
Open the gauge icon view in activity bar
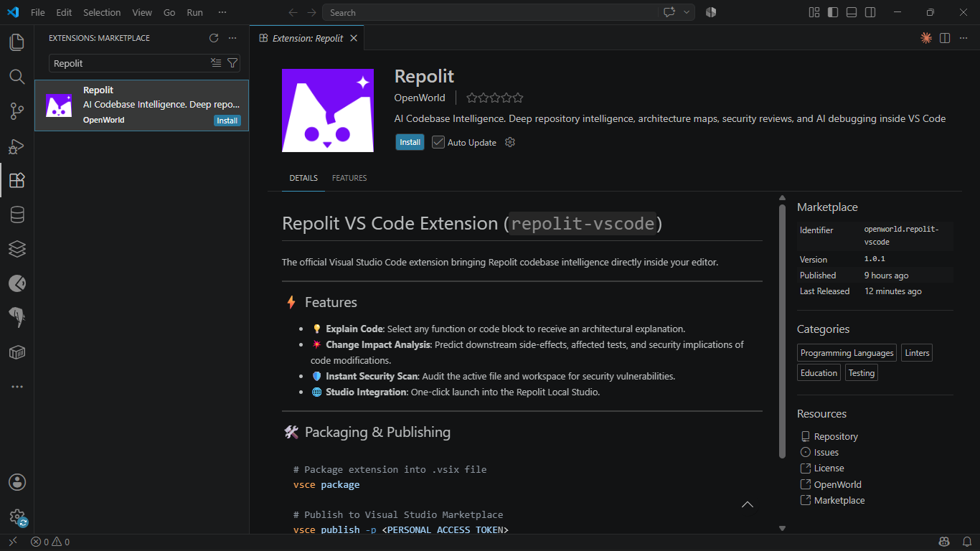[17, 283]
